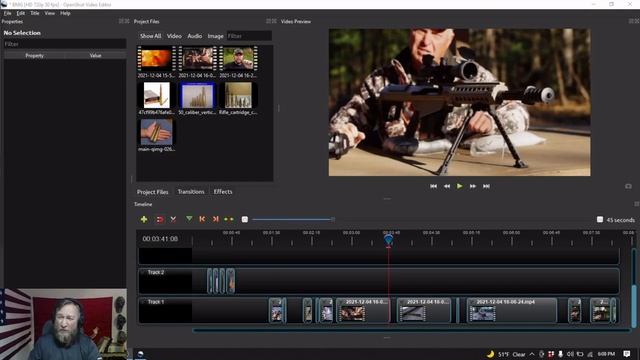640x360 pixels.
Task: Click the timeline vertical scrollbar
Action: point(634,305)
